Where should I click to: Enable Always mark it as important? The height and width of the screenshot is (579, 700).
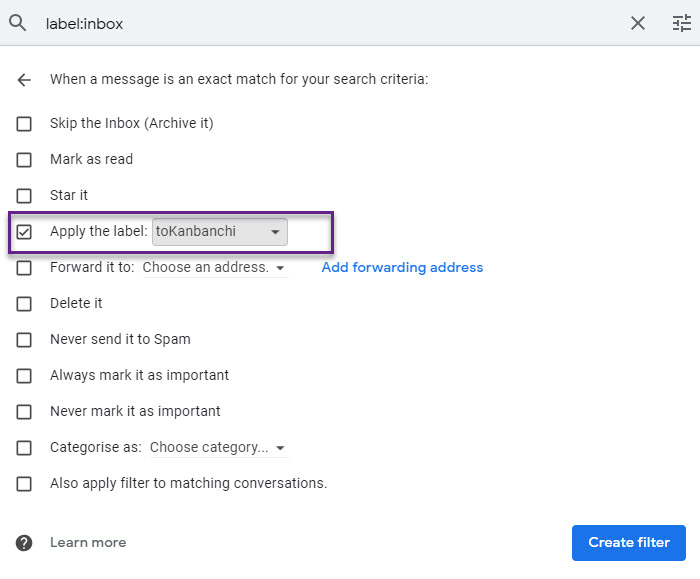coord(24,376)
